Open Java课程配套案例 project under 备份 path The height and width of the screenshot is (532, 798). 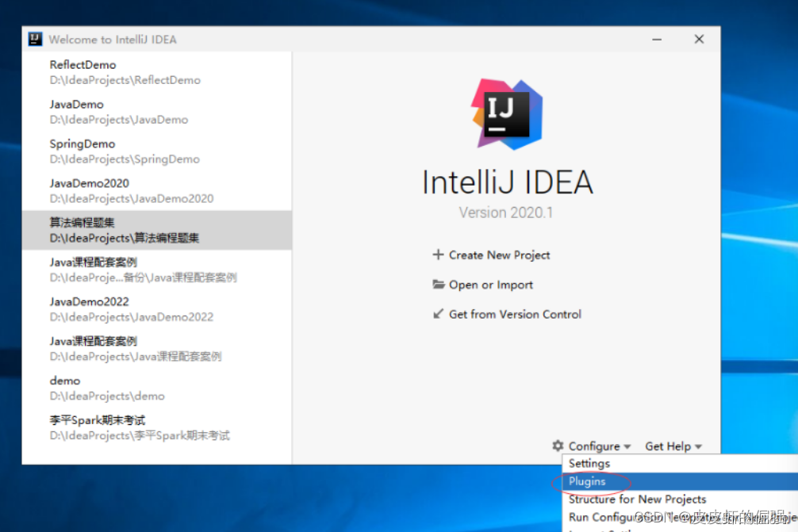click(x=157, y=270)
